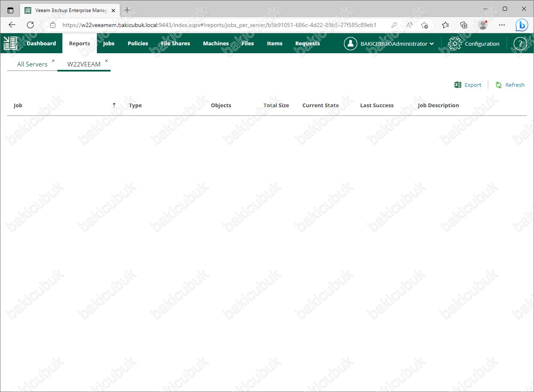Image resolution: width=534 pixels, height=392 pixels.
Task: Open the Dashboard tab
Action: coord(41,43)
